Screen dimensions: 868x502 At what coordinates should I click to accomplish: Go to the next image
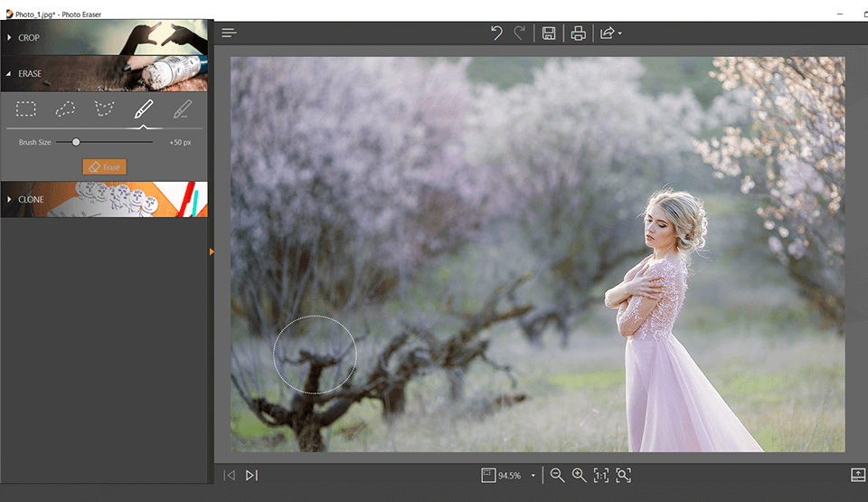pos(252,476)
